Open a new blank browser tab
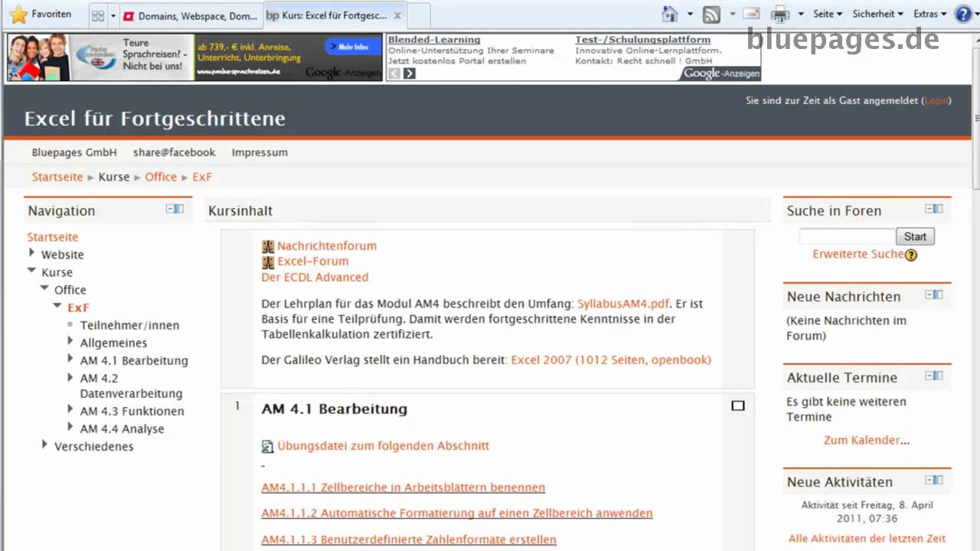Screen dimensions: 980x551 (x=418, y=16)
